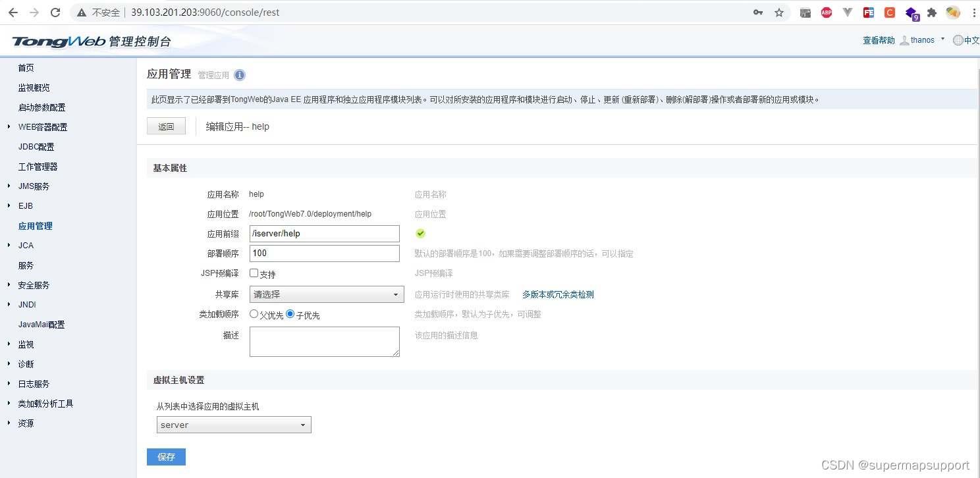Expand the EJB sidebar node
The image size is (980, 478).
coord(9,205)
